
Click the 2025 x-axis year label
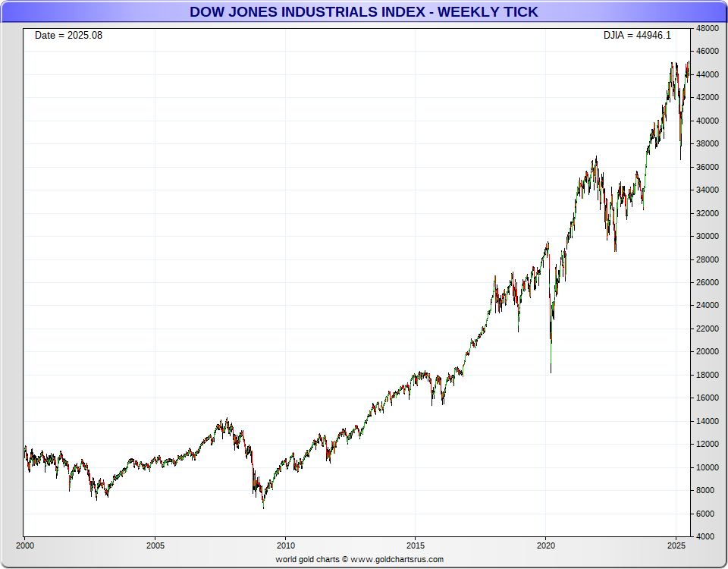[676, 545]
